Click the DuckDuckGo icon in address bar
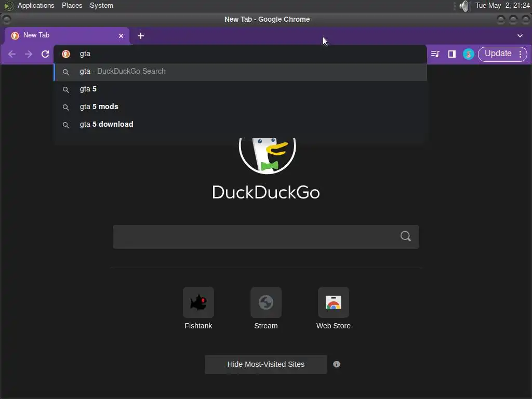 pyautogui.click(x=66, y=54)
